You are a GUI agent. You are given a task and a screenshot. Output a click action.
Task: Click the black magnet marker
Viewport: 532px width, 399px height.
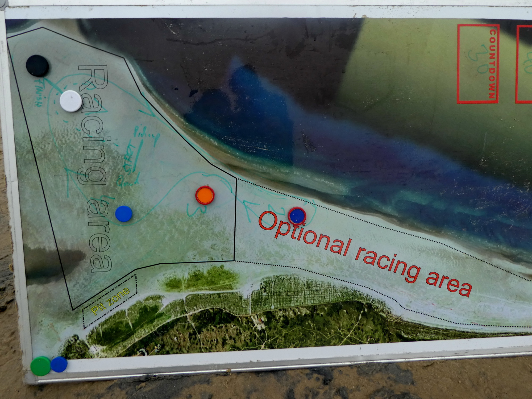pyautogui.click(x=38, y=65)
